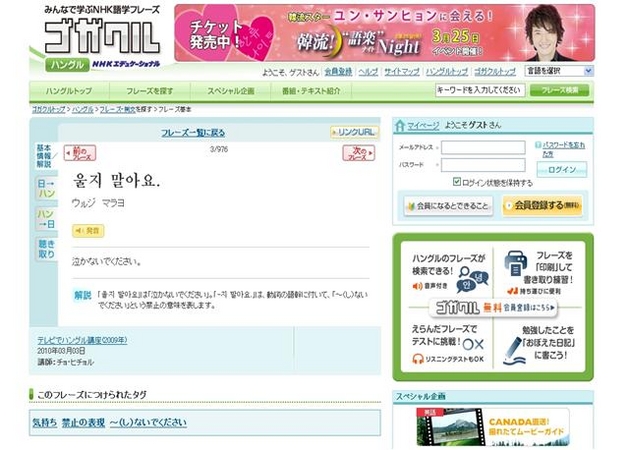
Task: Click the 会員登録する (無料) button
Action: coord(541,205)
